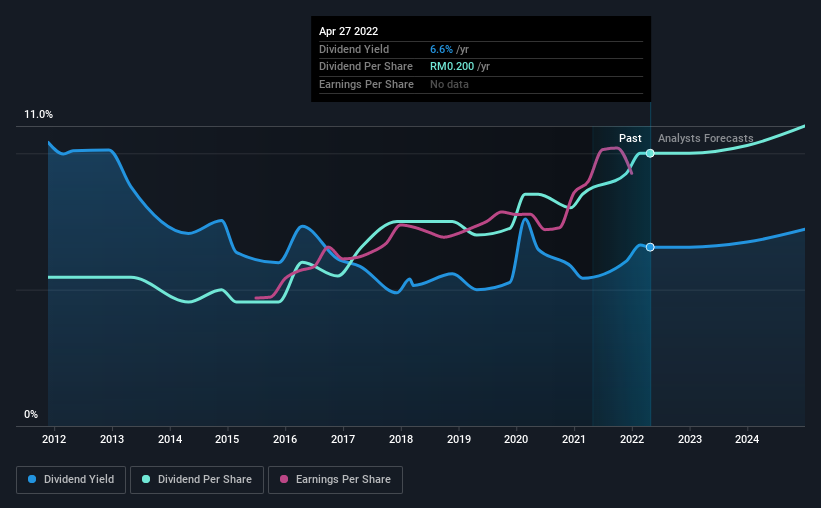Click the 2024 x-axis year label
Image resolution: width=821 pixels, height=508 pixels.
point(747,439)
